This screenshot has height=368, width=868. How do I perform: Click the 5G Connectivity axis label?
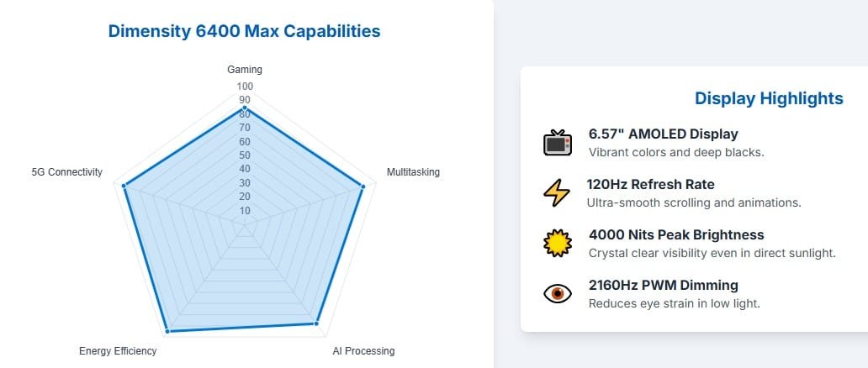pyautogui.click(x=66, y=172)
